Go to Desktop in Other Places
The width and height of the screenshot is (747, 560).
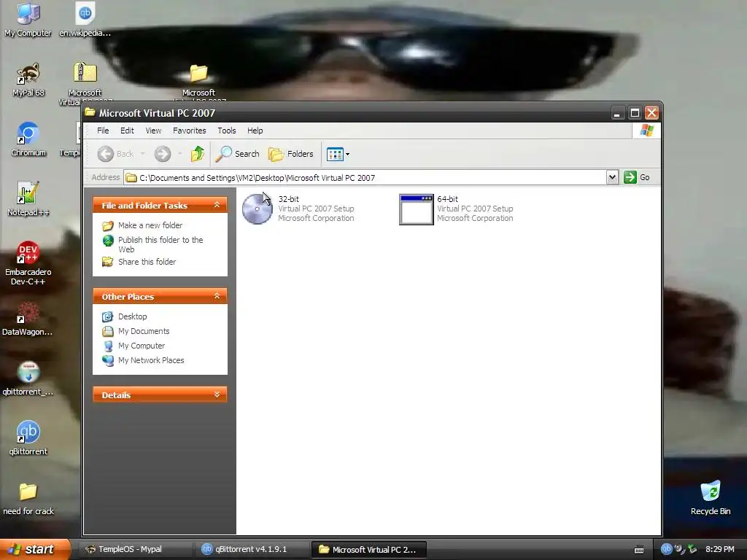(132, 316)
